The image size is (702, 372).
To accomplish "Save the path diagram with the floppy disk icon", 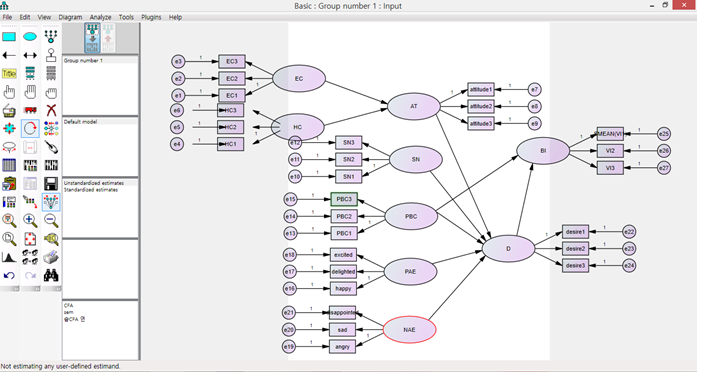I will (x=51, y=184).
